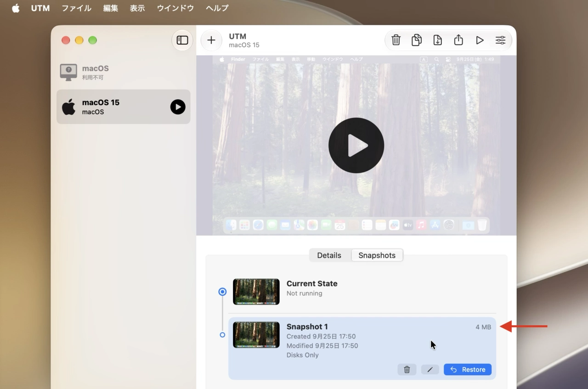Create a new virtual machine with plus button
Viewport: 588px width, 389px height.
click(x=211, y=40)
